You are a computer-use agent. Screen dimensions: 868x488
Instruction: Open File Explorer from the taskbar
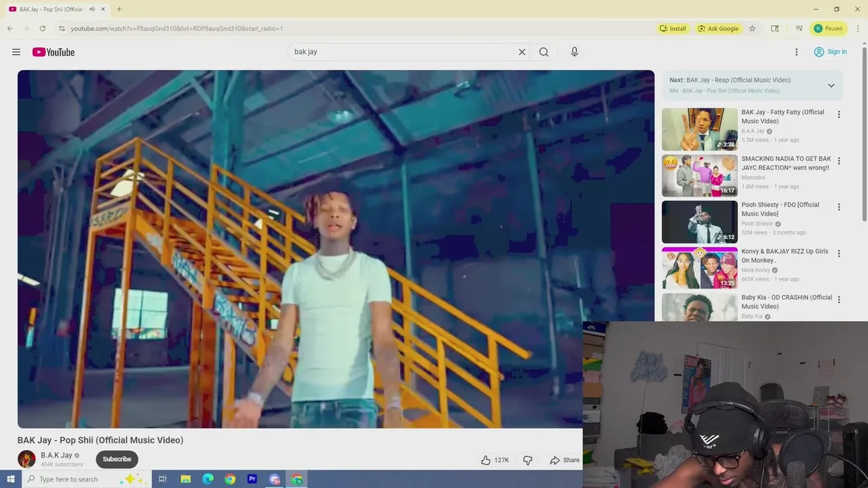185,479
